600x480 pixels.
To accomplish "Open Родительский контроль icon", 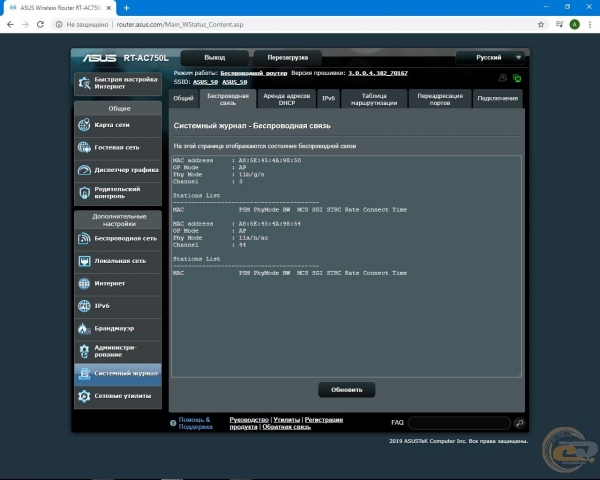I will (84, 193).
